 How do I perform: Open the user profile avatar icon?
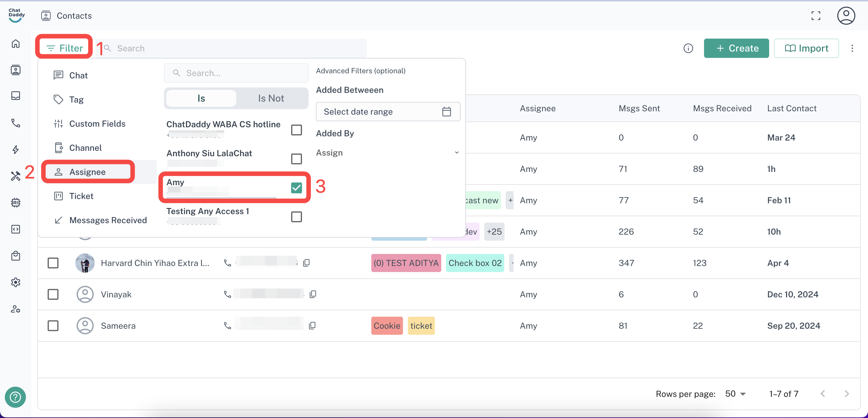pyautogui.click(x=846, y=15)
